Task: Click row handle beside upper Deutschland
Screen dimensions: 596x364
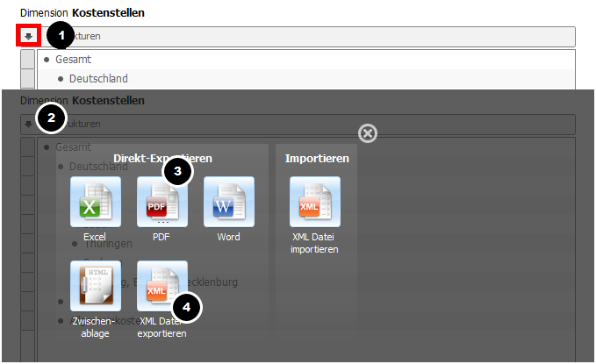Action: tap(27, 79)
